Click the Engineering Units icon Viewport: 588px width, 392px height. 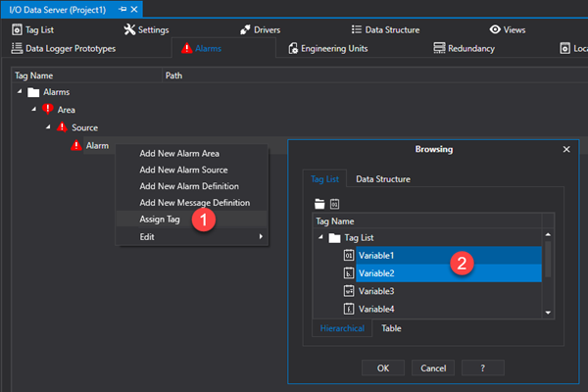[293, 48]
